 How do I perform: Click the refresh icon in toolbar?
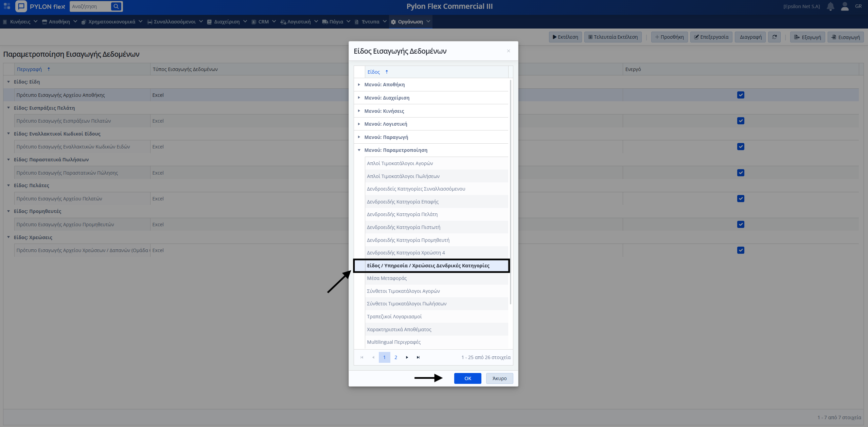[774, 37]
